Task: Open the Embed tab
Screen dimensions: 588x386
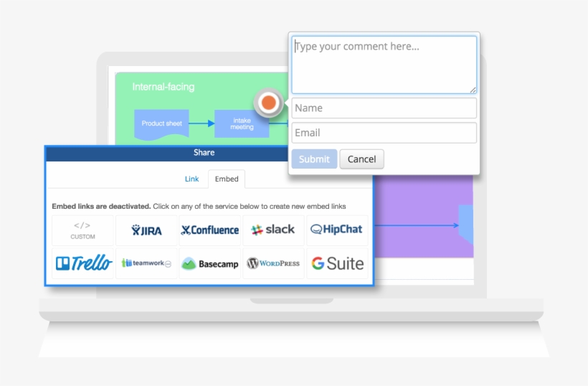Action: [227, 179]
